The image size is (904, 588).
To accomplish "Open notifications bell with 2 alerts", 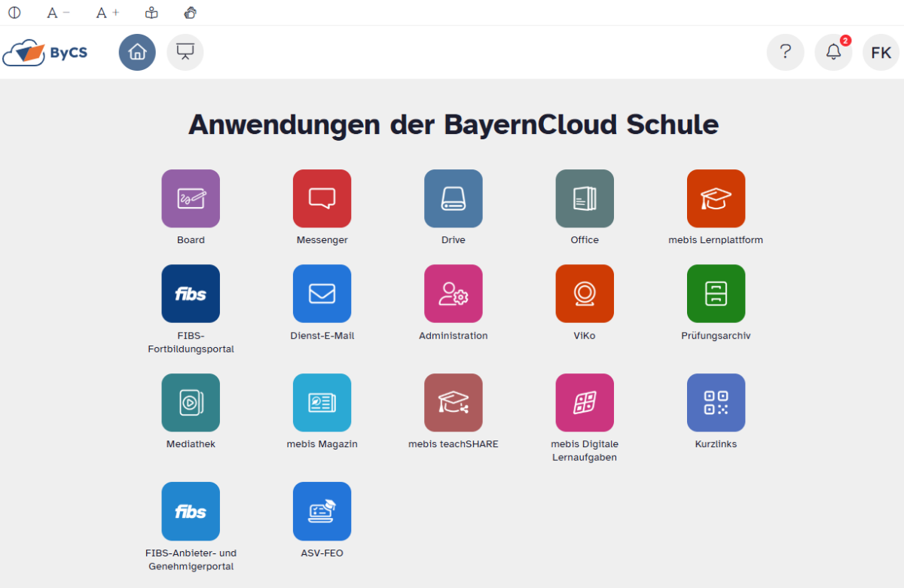I will pos(833,53).
